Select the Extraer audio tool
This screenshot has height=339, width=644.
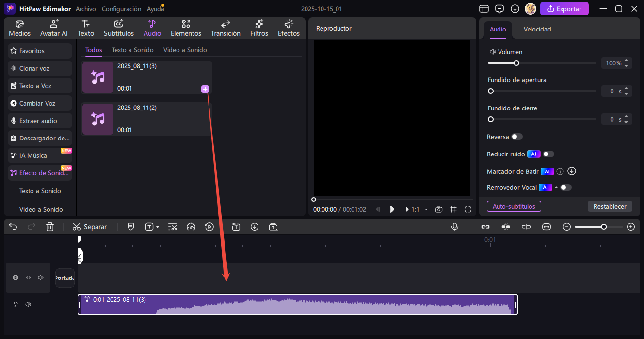[38, 120]
